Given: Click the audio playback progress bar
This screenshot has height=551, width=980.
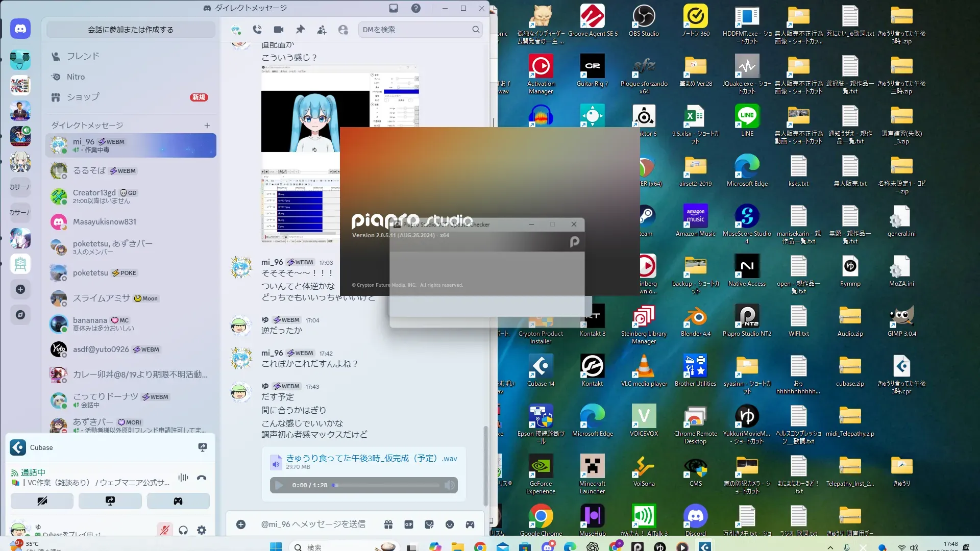Looking at the screenshot, I should pyautogui.click(x=386, y=485).
